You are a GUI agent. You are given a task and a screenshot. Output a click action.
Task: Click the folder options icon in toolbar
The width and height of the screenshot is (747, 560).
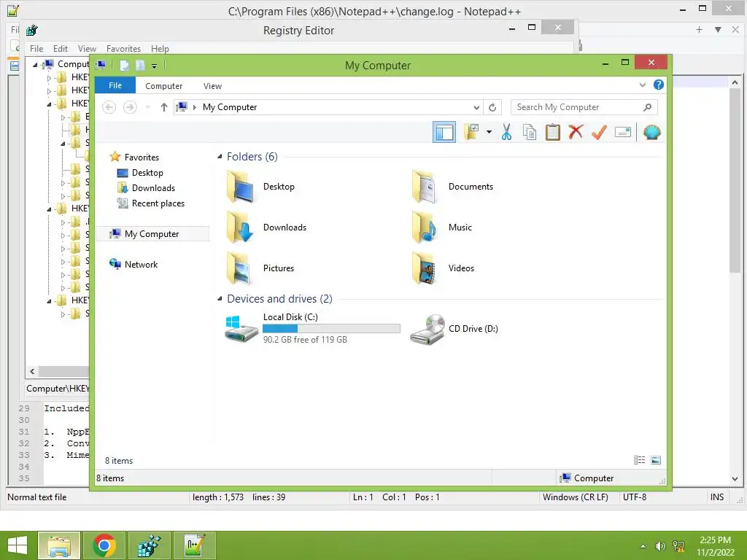coord(472,132)
